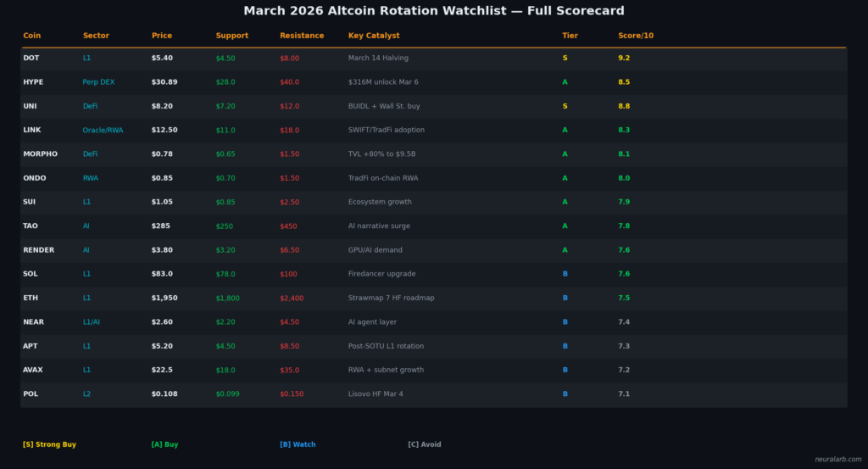868x469 pixels.
Task: Click the $285 TAO price
Action: [160, 226]
